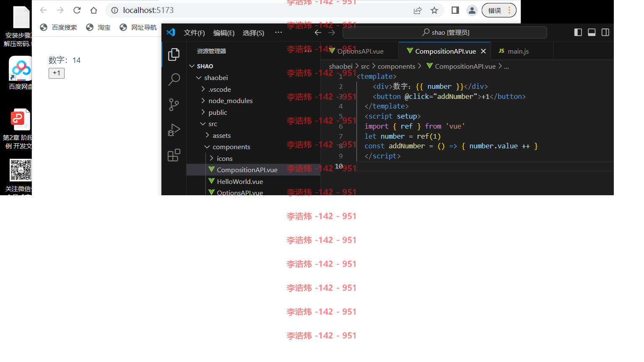Toggle the bottom panel layout icon
This screenshot has height=362, width=644.
592,32
